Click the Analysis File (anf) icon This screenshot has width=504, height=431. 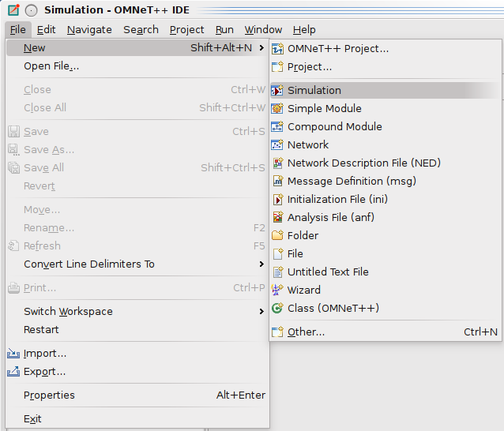277,217
